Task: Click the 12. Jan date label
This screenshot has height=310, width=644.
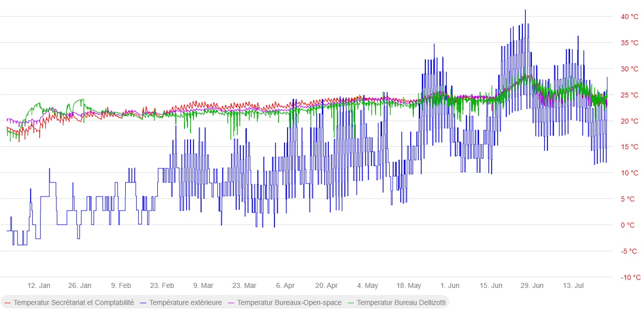Action: 39,285
